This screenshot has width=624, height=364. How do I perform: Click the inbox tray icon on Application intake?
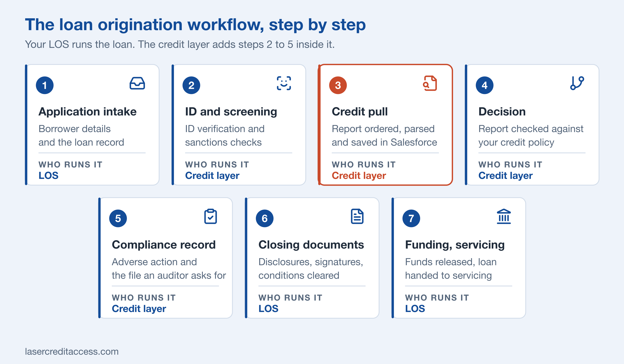137,83
